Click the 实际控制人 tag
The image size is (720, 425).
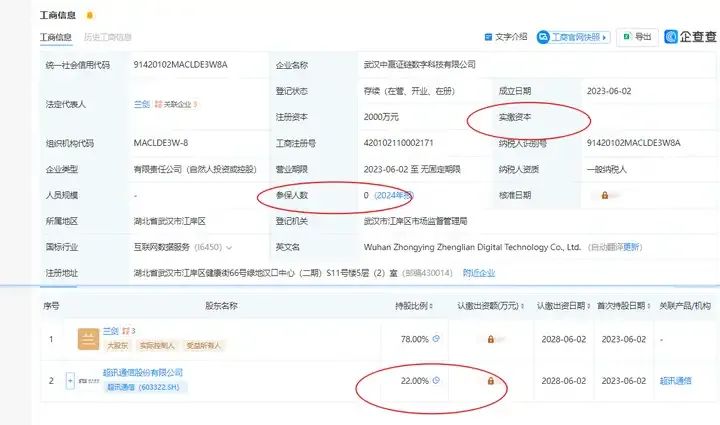157,346
